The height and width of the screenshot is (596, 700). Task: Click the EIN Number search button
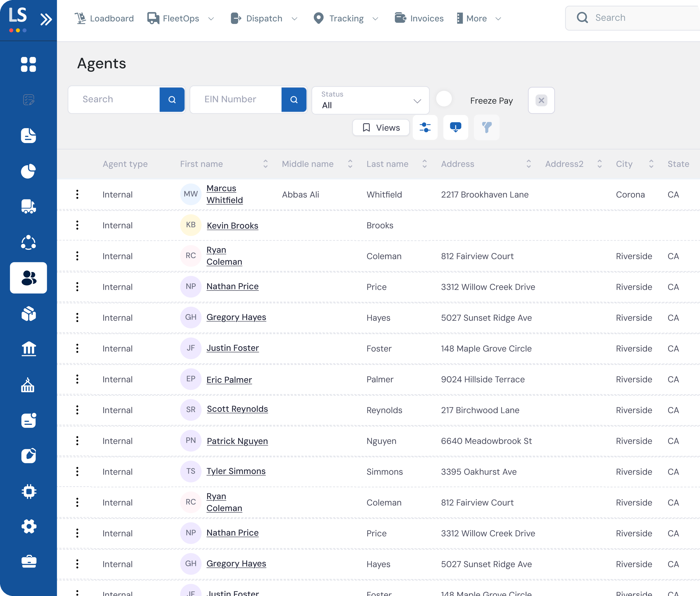tap(294, 100)
